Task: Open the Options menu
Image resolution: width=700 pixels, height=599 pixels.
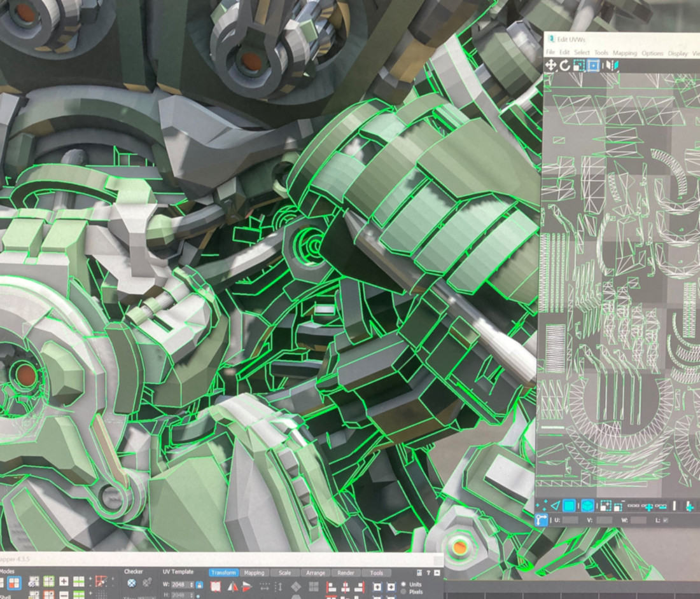Action: pos(652,53)
